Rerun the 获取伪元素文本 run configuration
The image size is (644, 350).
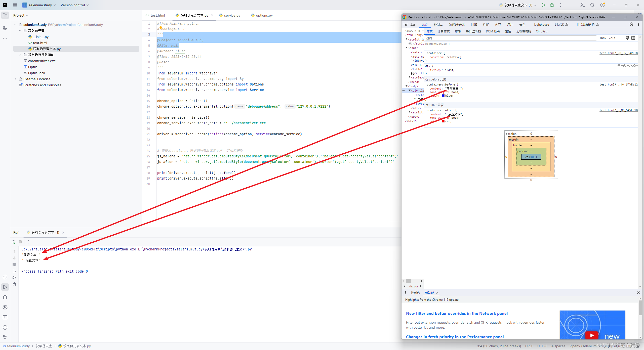pyautogui.click(x=13, y=242)
